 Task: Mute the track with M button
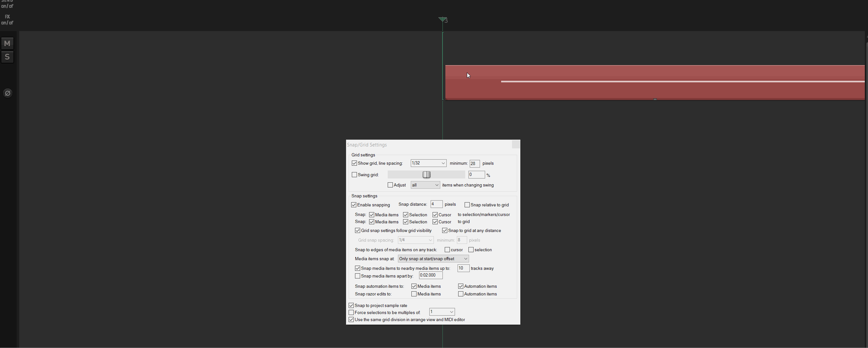click(7, 44)
